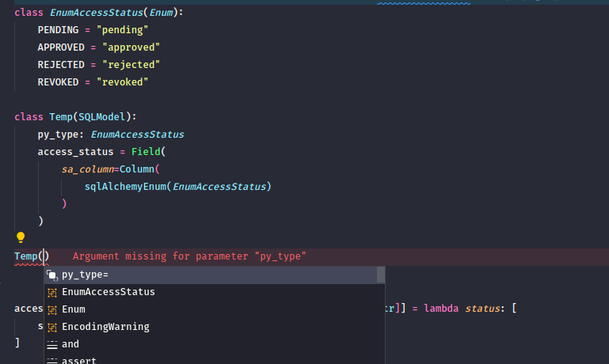Click the 'Argument missing for parameter' error message

pos(188,256)
